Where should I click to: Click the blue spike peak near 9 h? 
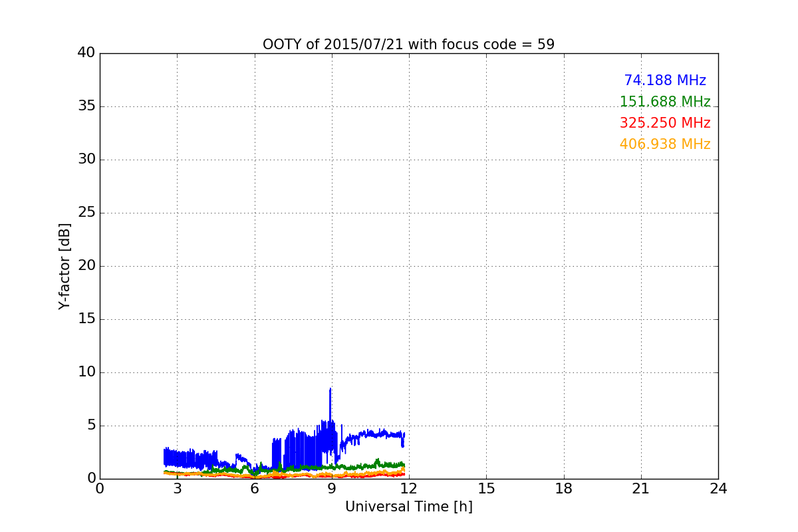click(x=330, y=390)
